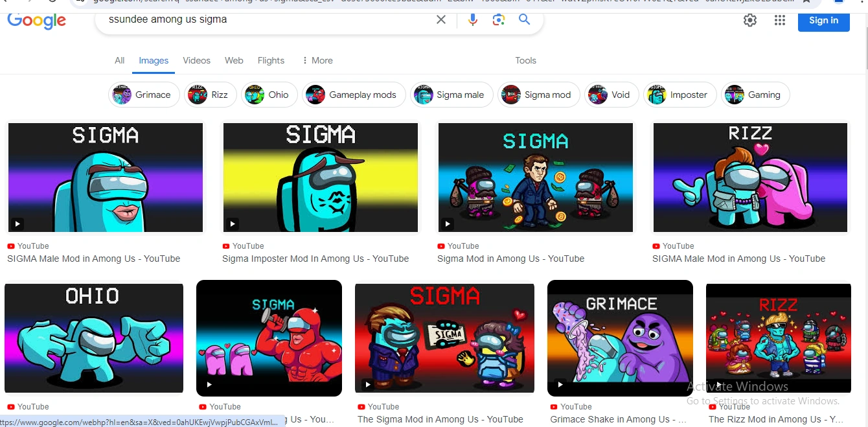Open Google Lens image search
This screenshot has width=868, height=427.
coord(498,19)
